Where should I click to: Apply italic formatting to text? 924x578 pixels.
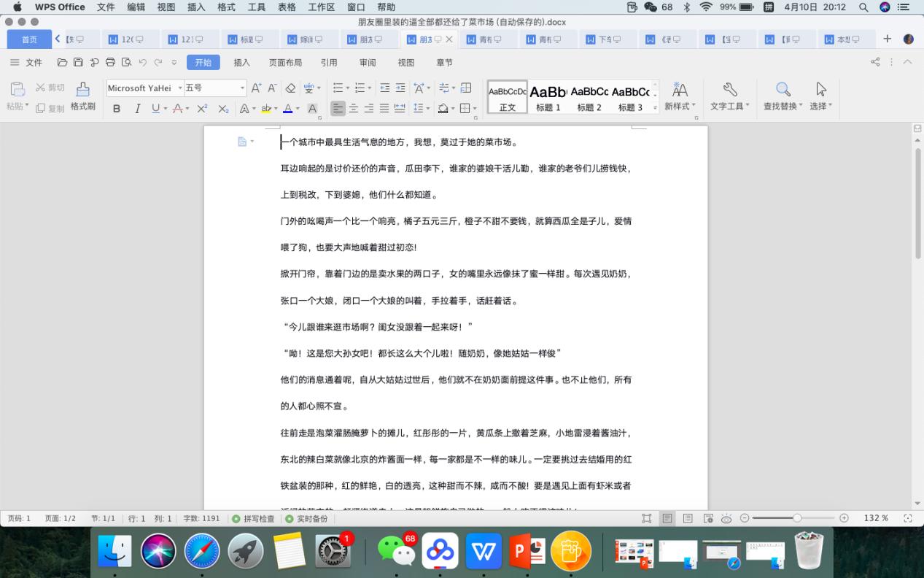point(135,108)
